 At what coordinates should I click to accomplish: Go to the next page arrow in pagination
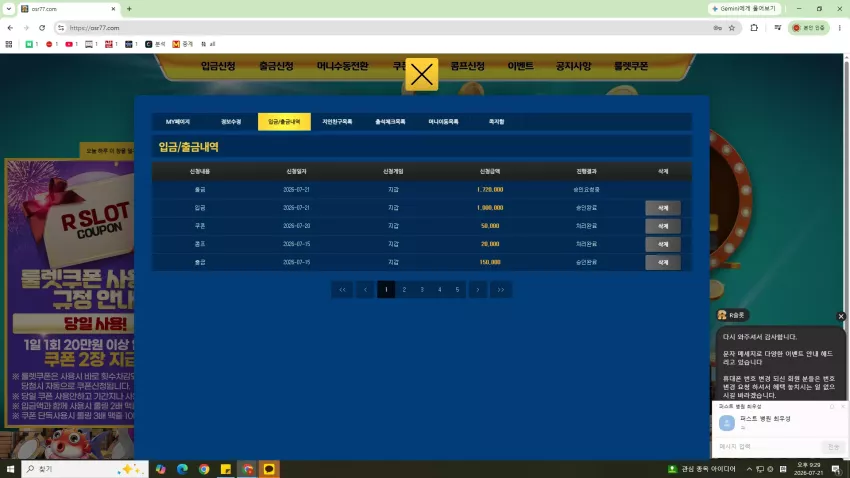pos(478,289)
